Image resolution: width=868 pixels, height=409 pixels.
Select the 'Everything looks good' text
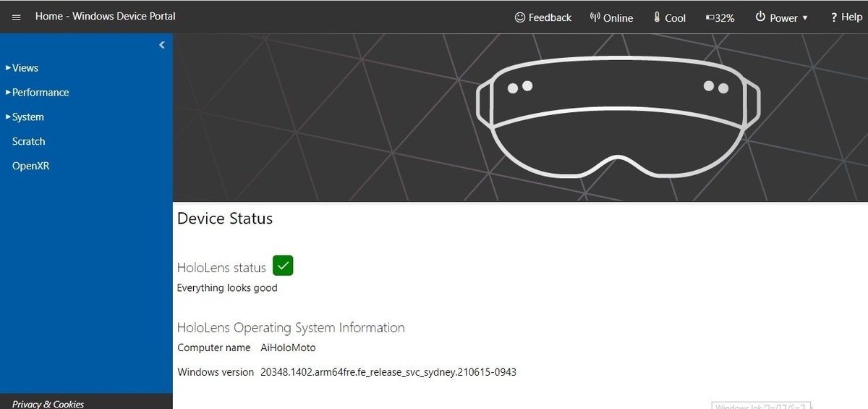click(x=227, y=287)
